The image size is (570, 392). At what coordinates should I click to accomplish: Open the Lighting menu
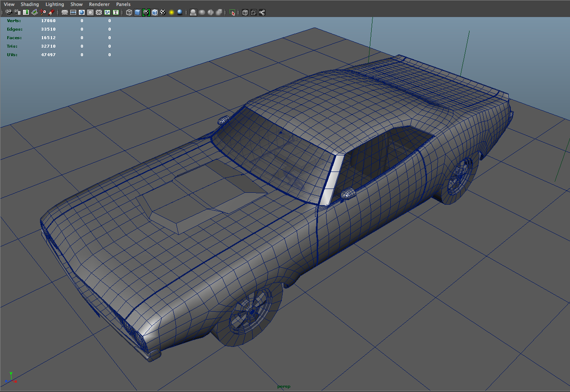click(x=54, y=4)
